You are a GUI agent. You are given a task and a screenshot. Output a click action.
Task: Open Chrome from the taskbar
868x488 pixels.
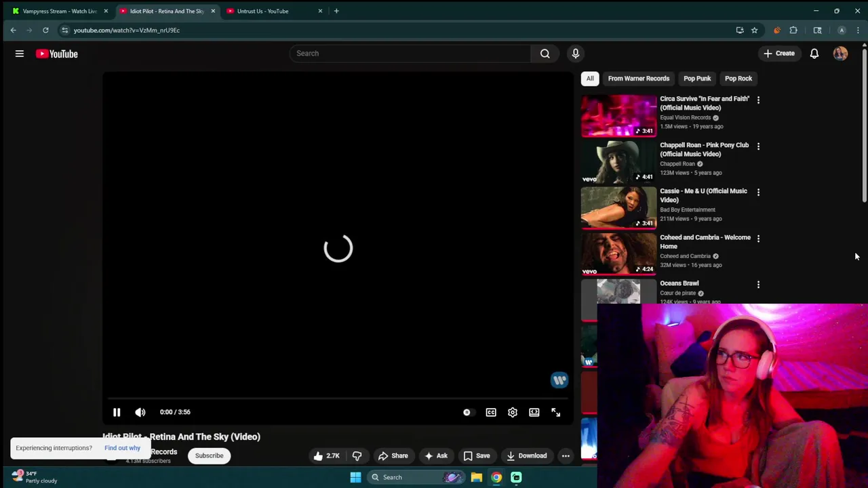(496, 477)
